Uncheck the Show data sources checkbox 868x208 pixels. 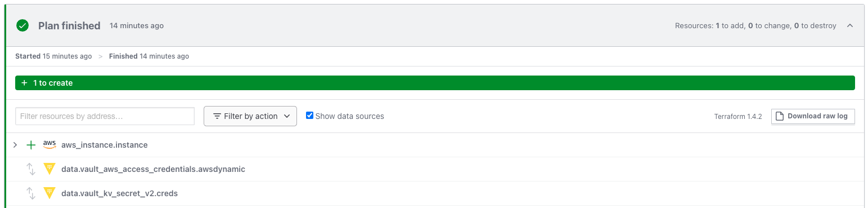(x=309, y=116)
